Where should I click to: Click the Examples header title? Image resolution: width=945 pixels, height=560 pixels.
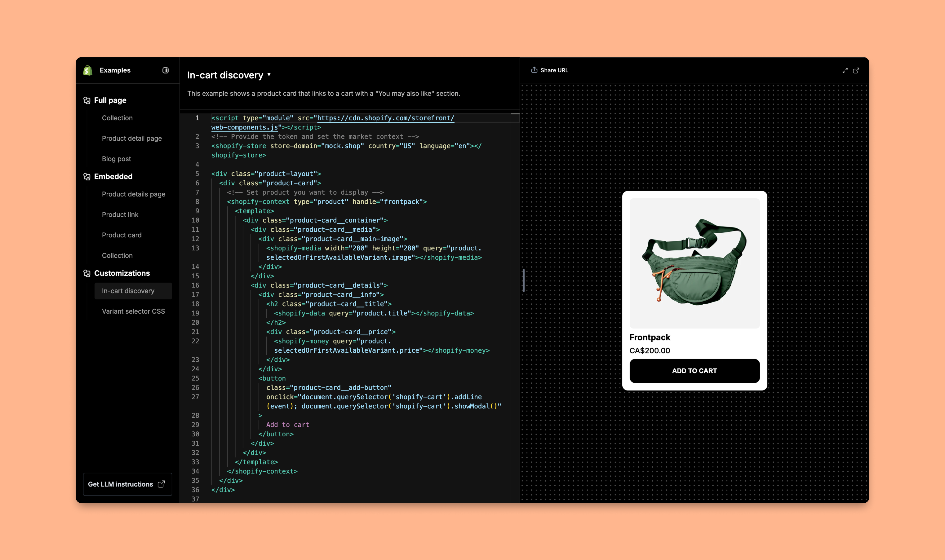click(115, 70)
